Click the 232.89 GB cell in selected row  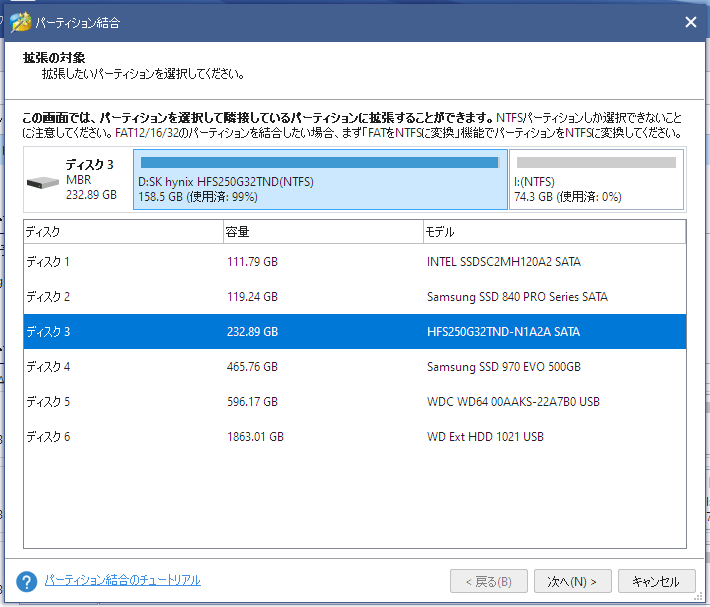pyautogui.click(x=252, y=331)
